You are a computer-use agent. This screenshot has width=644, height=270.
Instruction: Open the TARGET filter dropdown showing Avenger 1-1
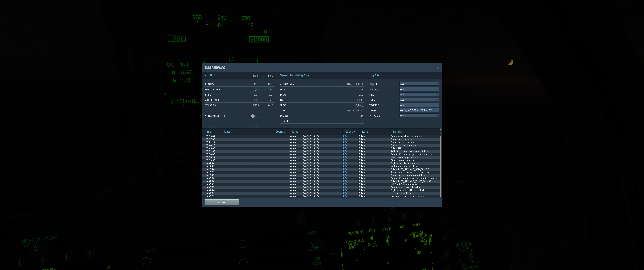coord(419,110)
